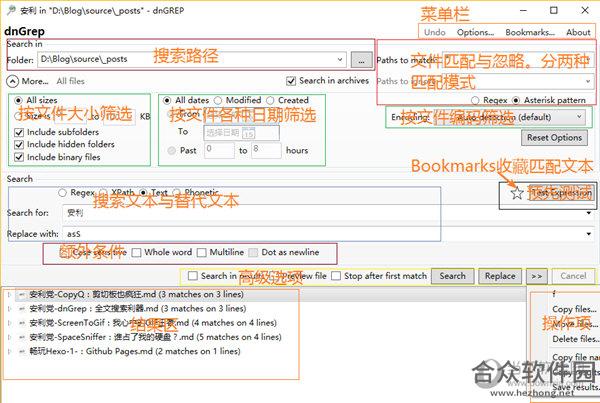Image resolution: width=600 pixels, height=403 pixels.
Task: Click the To date picker field
Action: [241, 133]
